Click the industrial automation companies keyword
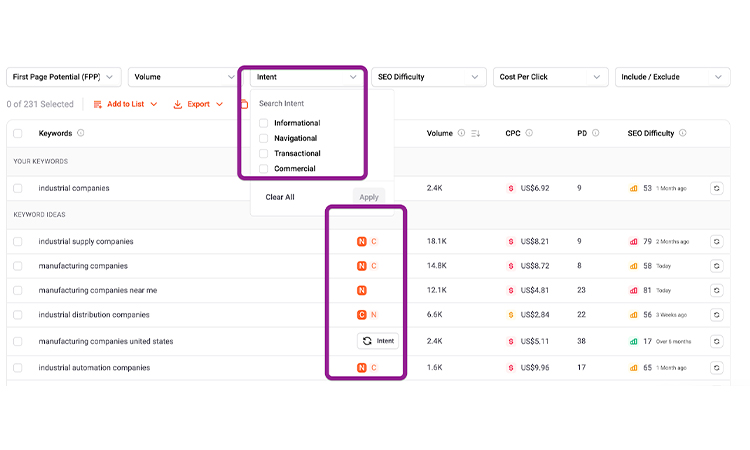Viewport: 750px width, 450px height. [x=94, y=368]
